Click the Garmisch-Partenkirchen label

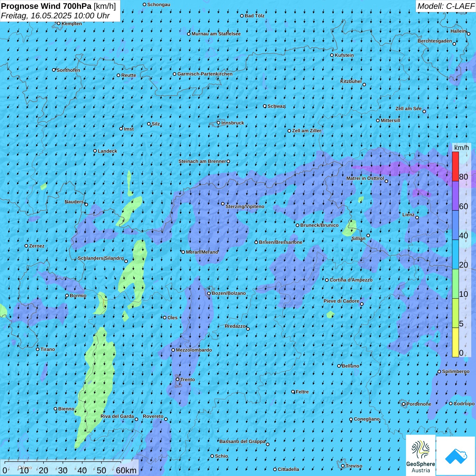(205, 74)
